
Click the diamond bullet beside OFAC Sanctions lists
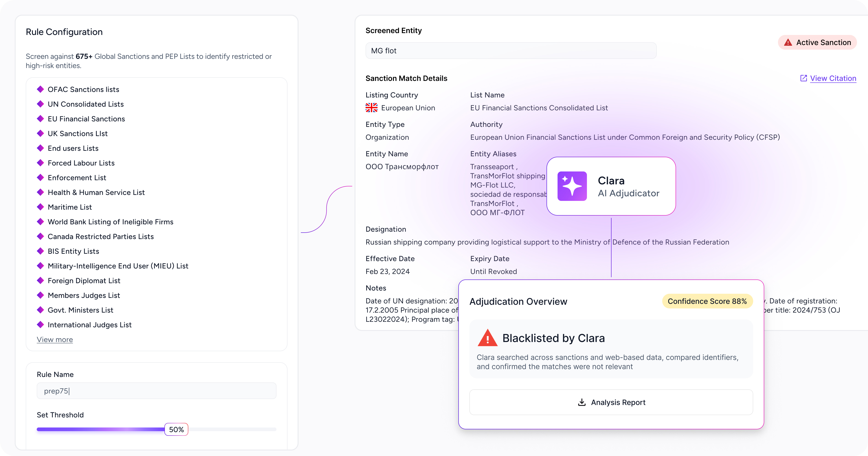click(40, 89)
